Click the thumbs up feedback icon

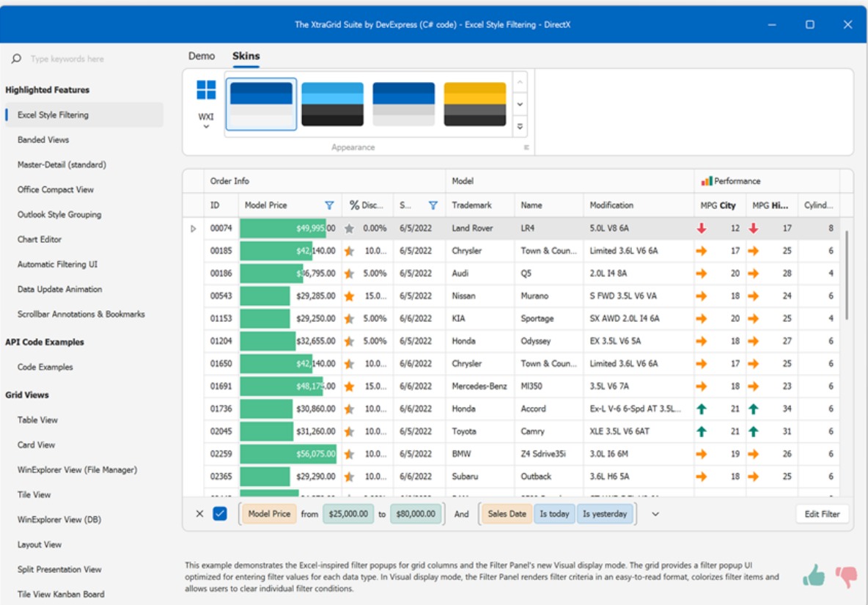tap(814, 576)
